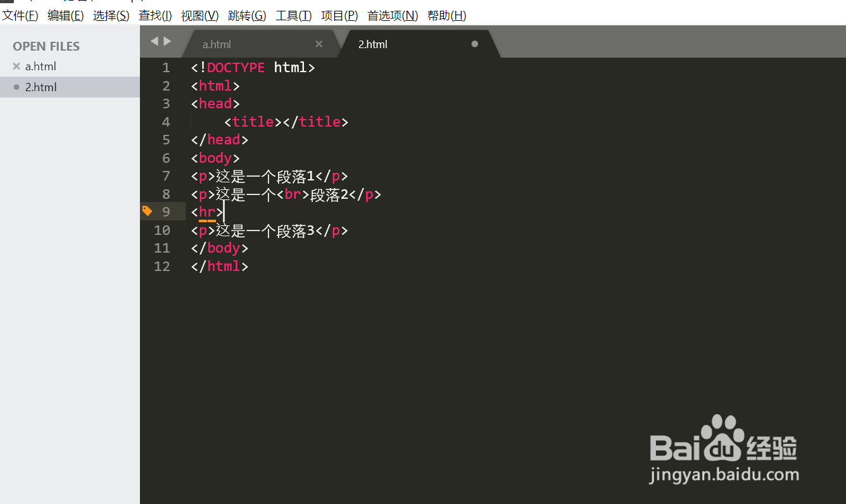Open the 视图(V) menu
Image resolution: width=846 pixels, height=504 pixels.
pos(200,16)
